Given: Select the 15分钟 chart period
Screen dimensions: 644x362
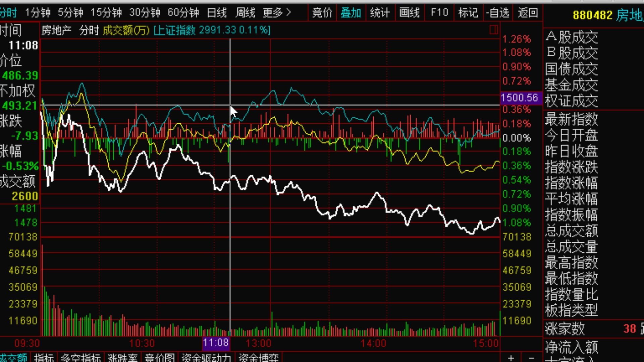Looking at the screenshot, I should [106, 13].
